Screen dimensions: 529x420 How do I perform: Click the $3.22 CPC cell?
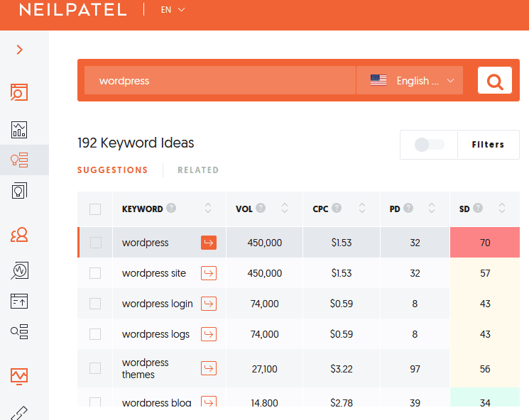coord(342,369)
